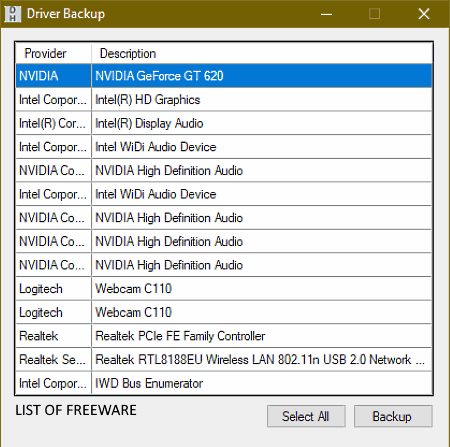This screenshot has width=450, height=447.
Task: Select the Intel(R) HD Graphics driver row
Action: tap(224, 100)
